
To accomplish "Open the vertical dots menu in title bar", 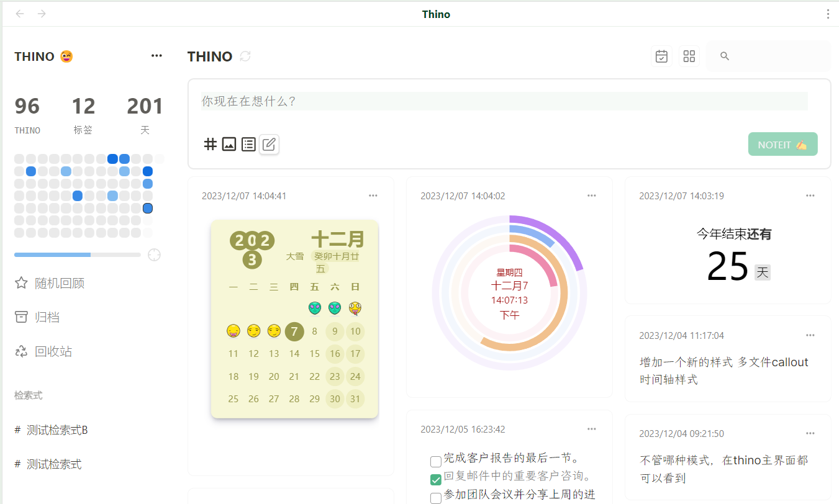I will tap(828, 14).
